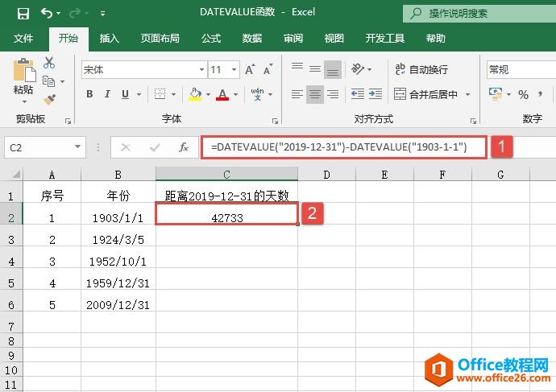This screenshot has width=556, height=392.
Task: Toggle Center horizontal alignment
Action: point(315,94)
